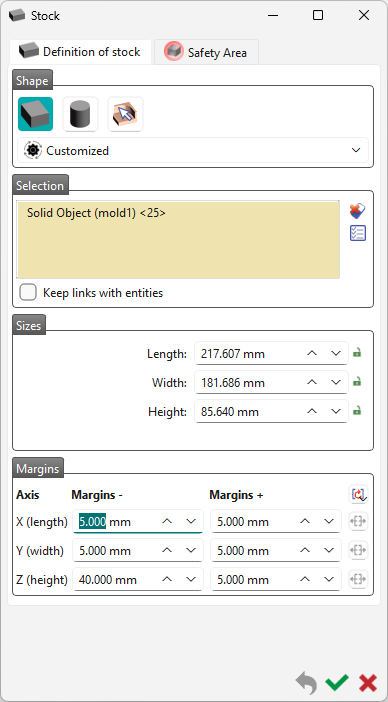The image size is (388, 702).
Task: Increase the Height value with up arrow
Action: [312, 411]
